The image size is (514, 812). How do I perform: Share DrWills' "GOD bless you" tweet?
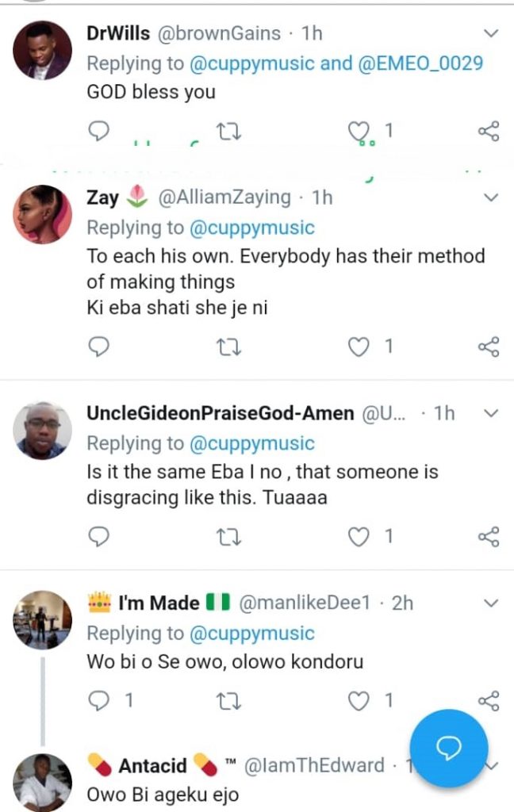[x=489, y=131]
